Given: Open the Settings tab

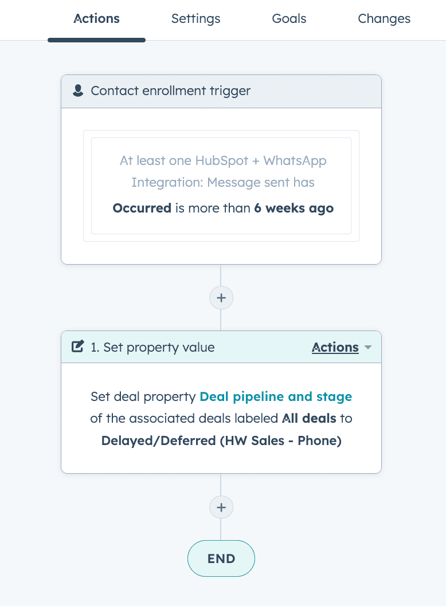Looking at the screenshot, I should [196, 19].
